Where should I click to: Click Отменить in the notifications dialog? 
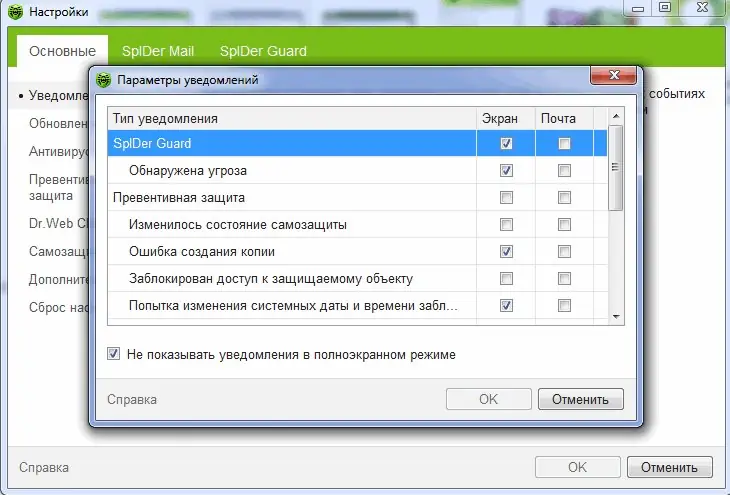click(x=581, y=399)
